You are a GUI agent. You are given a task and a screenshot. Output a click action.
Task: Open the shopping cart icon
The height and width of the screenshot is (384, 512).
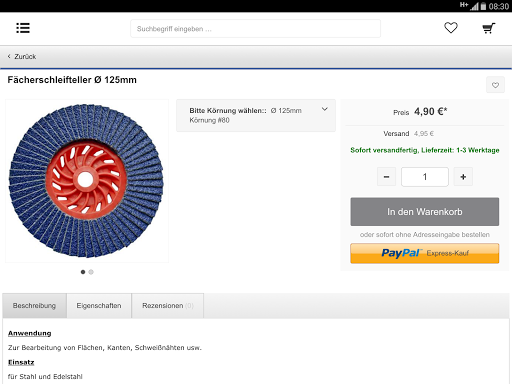coord(488,28)
